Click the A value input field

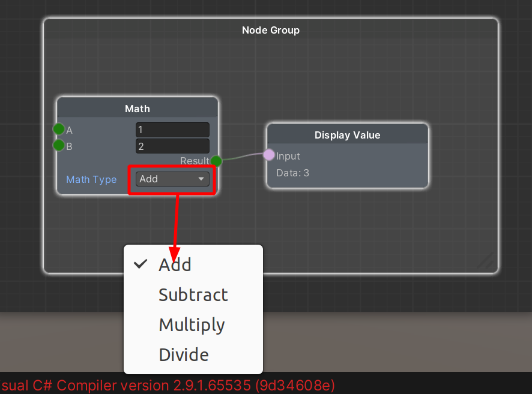tap(172, 130)
